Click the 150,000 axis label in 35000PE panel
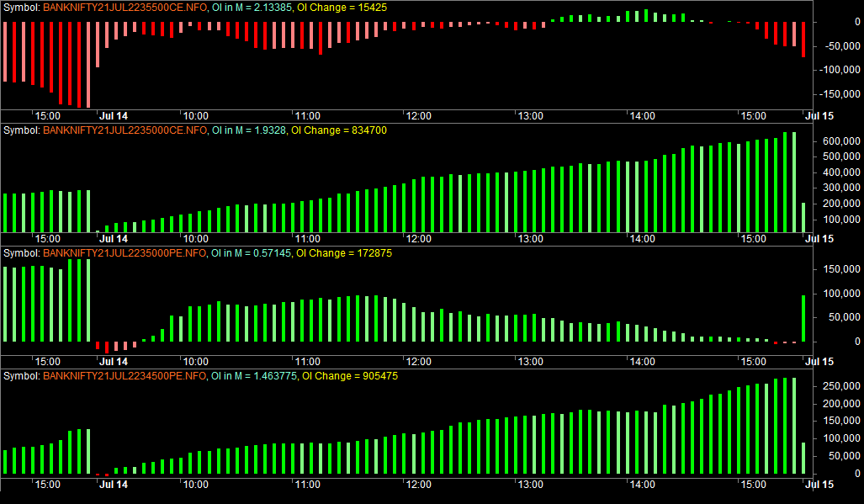Screen dimensions: 864x504 [x=841, y=269]
